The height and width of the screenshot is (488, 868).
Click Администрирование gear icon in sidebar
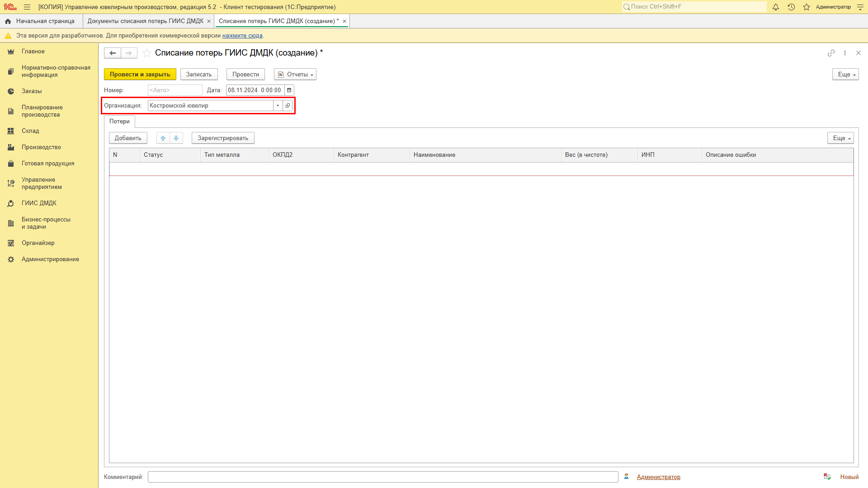tap(11, 259)
